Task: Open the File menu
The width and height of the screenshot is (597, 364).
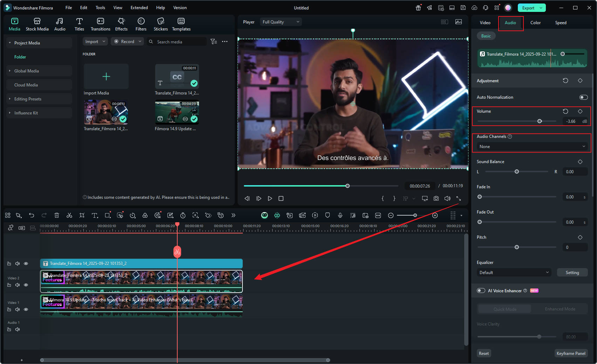Action: pyautogui.click(x=69, y=8)
